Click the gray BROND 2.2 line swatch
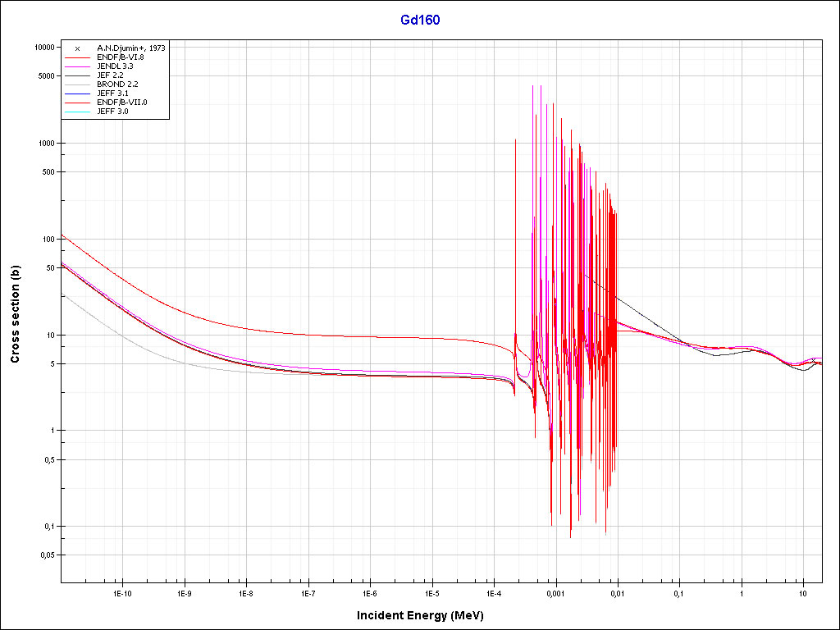The height and width of the screenshot is (630, 840). [76, 84]
